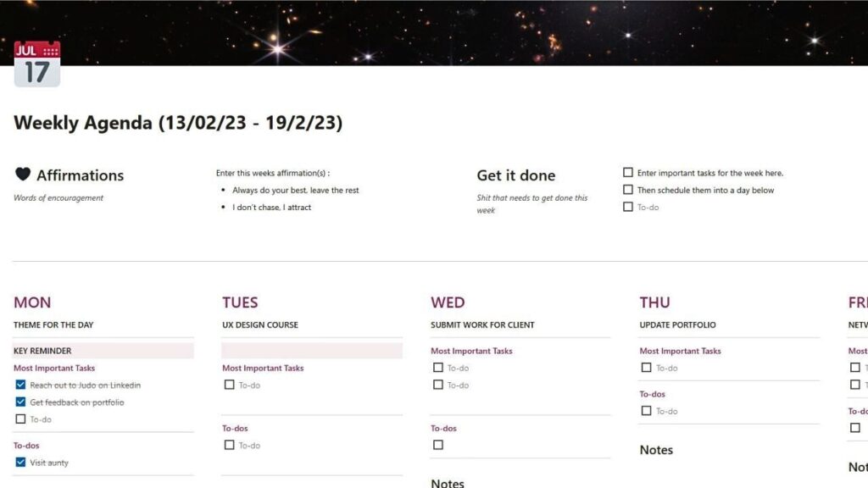
Task: Click the 'SUBMIT WORK FOR CLIENT' theme text
Action: tap(482, 324)
